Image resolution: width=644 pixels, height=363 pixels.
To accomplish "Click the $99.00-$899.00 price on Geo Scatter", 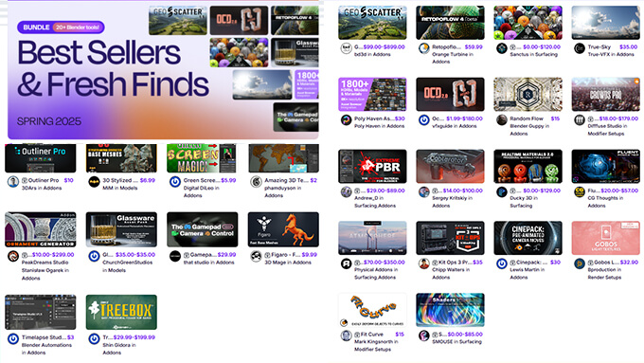I will point(384,46).
